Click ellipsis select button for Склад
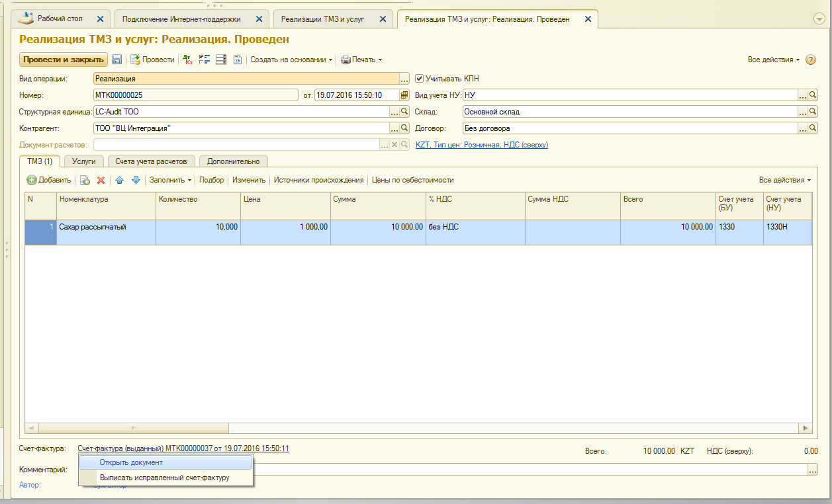Viewport: 832px width, 504px height. coord(804,112)
